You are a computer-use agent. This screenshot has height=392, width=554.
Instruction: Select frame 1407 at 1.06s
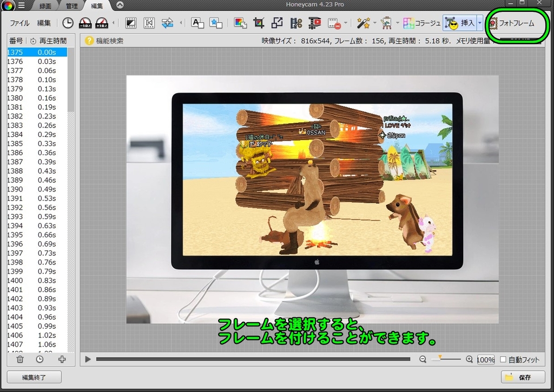37,344
